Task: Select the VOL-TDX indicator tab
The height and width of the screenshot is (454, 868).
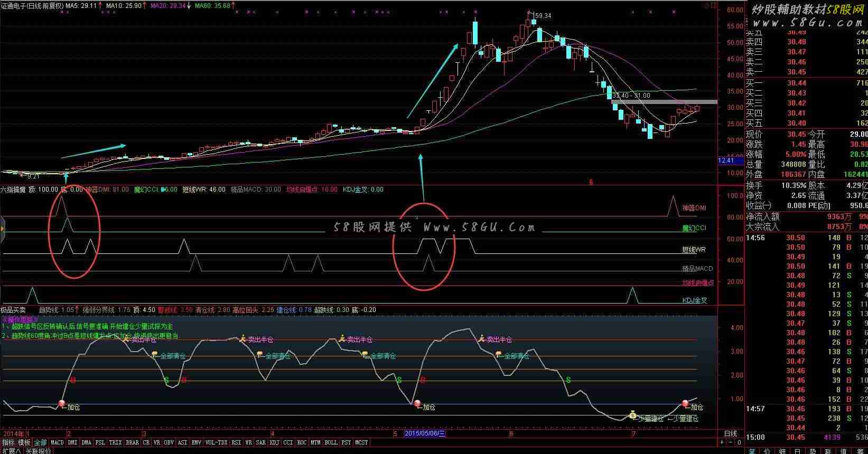Action: (x=216, y=442)
